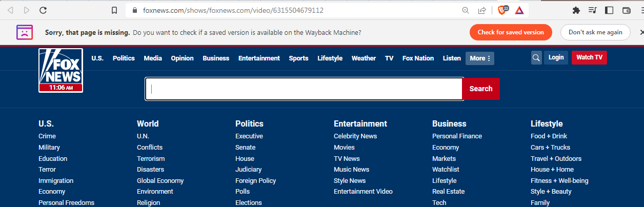Open the Markets link
This screenshot has width=644, height=207.
tap(444, 159)
